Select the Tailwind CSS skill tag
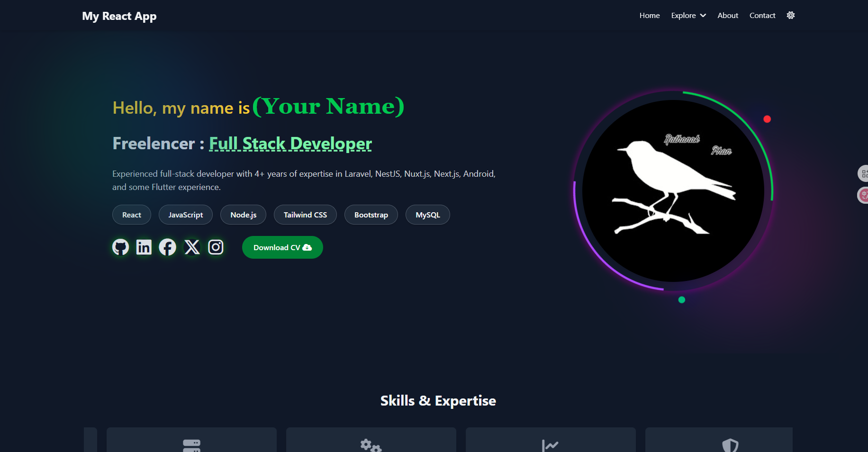This screenshot has height=452, width=868. tap(305, 215)
